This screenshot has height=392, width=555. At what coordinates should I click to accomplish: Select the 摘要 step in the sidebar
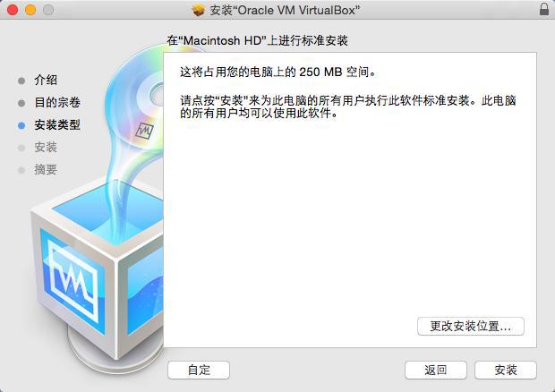point(46,169)
